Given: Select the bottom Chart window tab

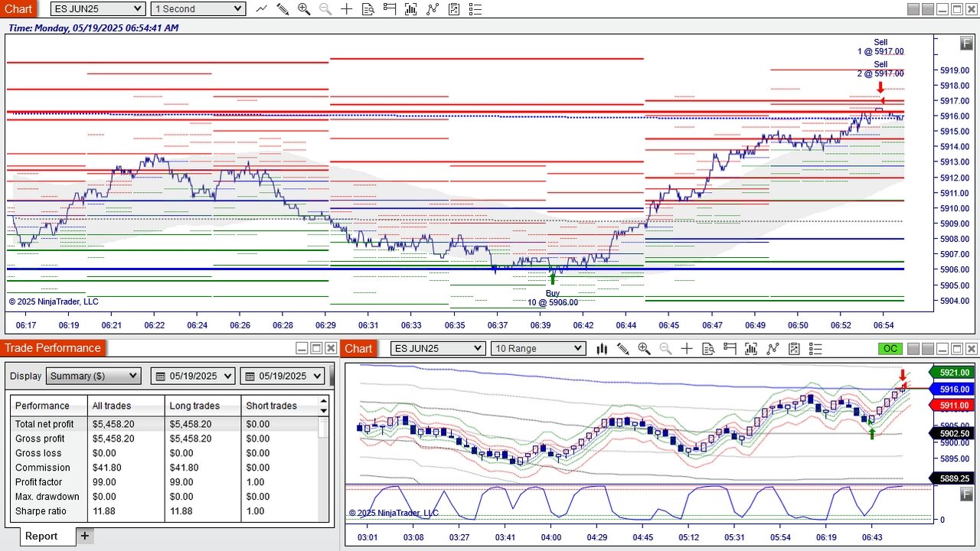Looking at the screenshot, I should tap(358, 348).
